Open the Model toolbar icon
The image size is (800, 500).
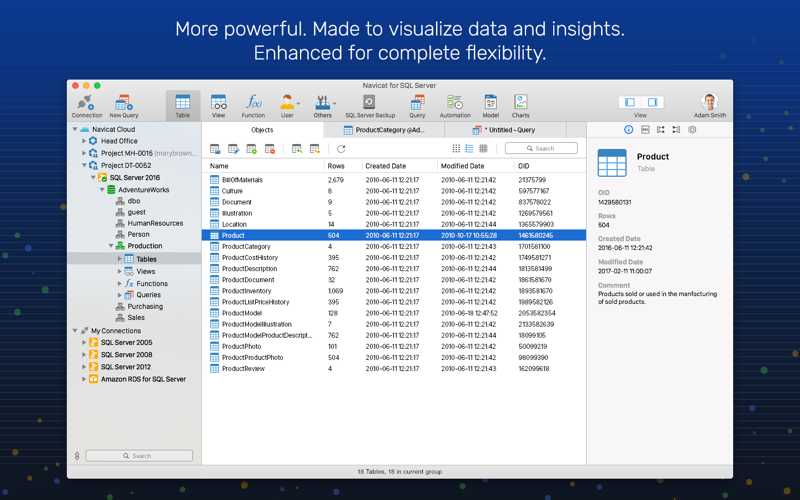click(490, 106)
